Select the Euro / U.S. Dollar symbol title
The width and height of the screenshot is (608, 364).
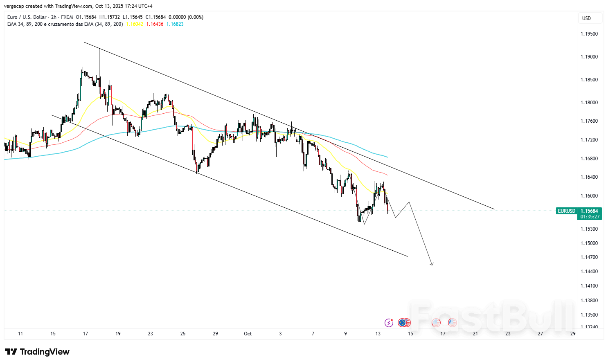pos(27,17)
